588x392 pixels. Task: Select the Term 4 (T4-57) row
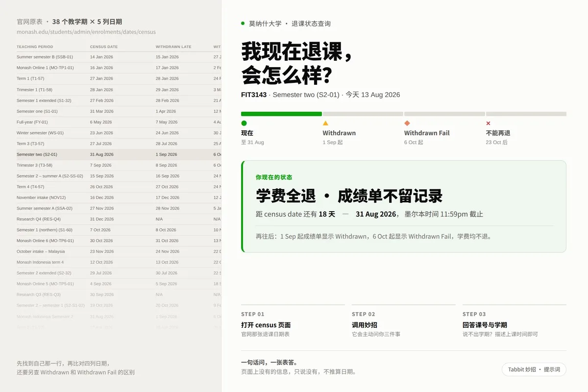[x=119, y=187]
